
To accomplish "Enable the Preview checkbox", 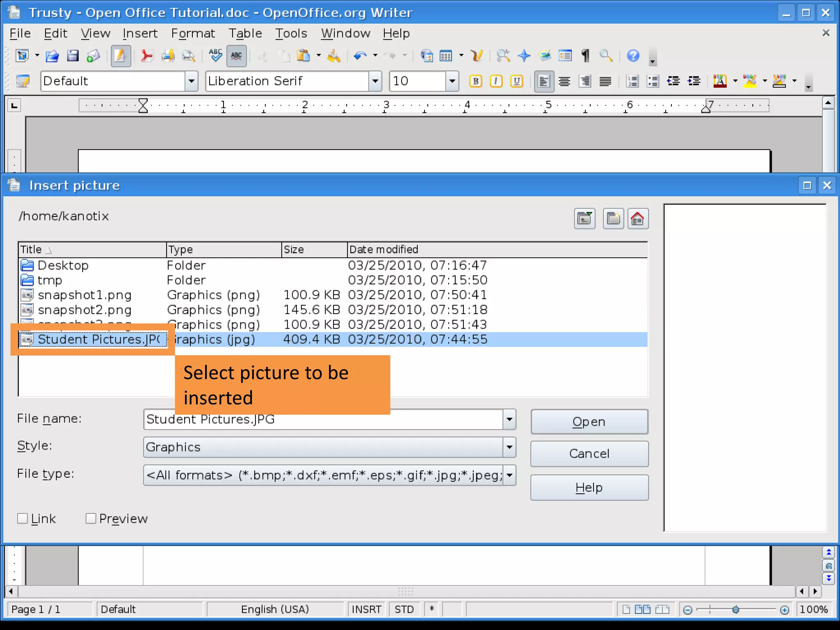I will (x=91, y=518).
